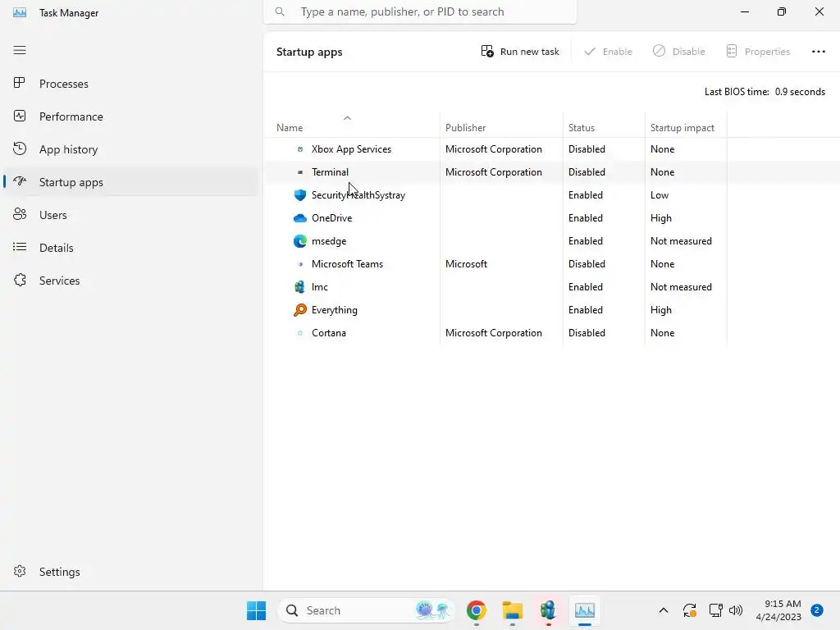The width and height of the screenshot is (840, 630).
Task: Click the taskbar Search box
Action: tap(366, 610)
